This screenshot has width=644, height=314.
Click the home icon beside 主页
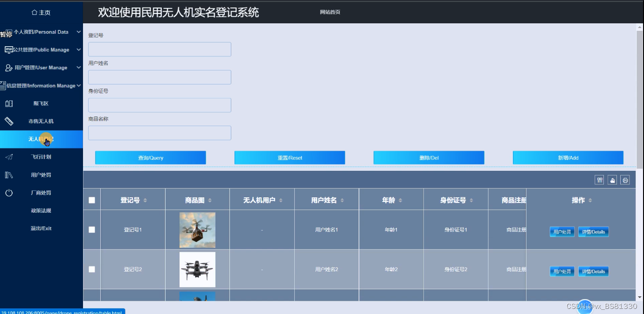point(34,13)
